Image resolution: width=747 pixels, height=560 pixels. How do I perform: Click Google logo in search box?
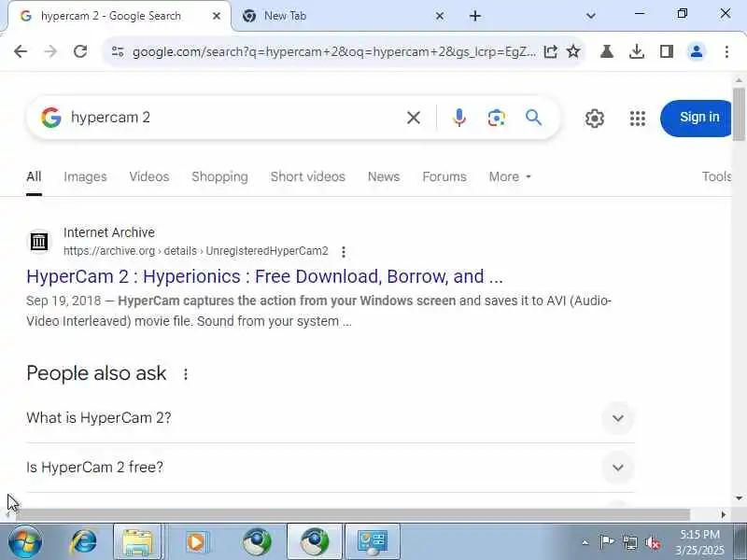(51, 118)
